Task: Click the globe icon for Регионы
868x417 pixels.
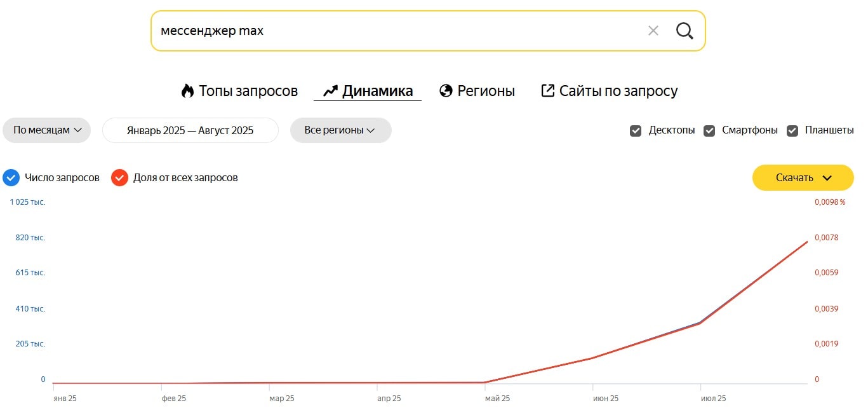Action: (446, 91)
